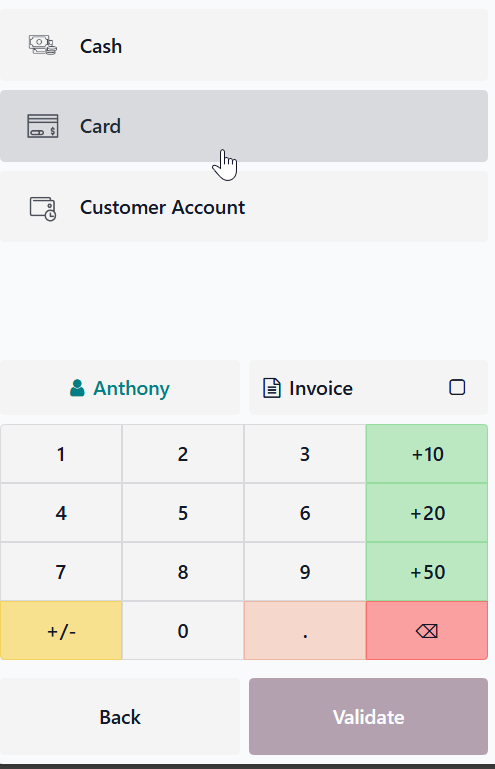The image size is (495, 769).
Task: Click the backspace delete key
Action: [427, 631]
